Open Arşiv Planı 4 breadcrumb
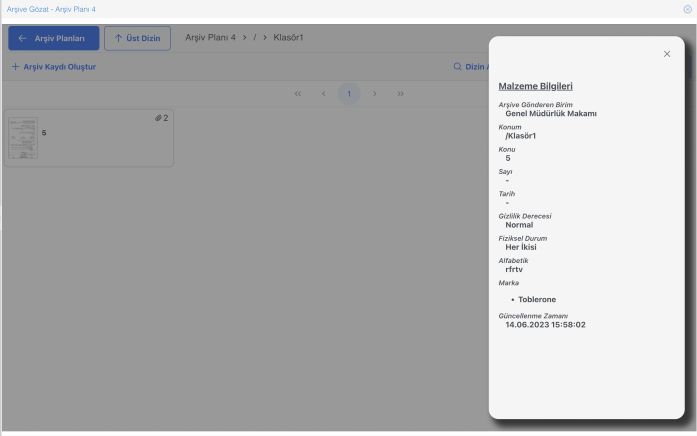 pos(210,38)
